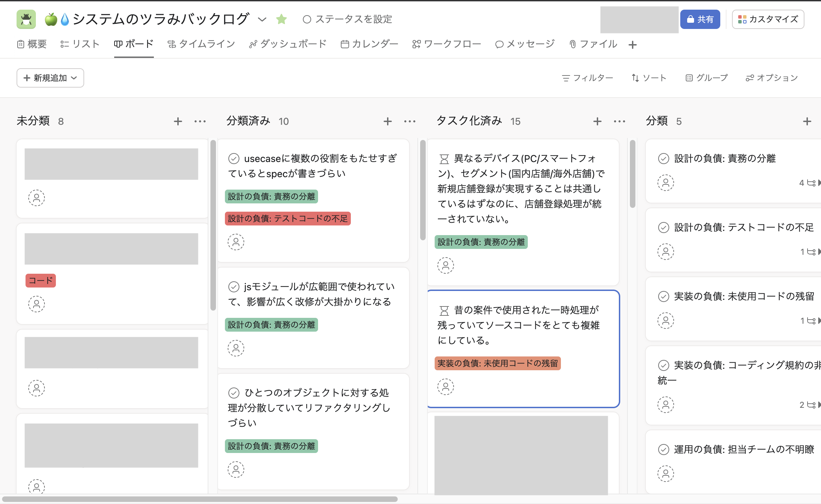Open the カスタマイズ customize panel

(768, 19)
